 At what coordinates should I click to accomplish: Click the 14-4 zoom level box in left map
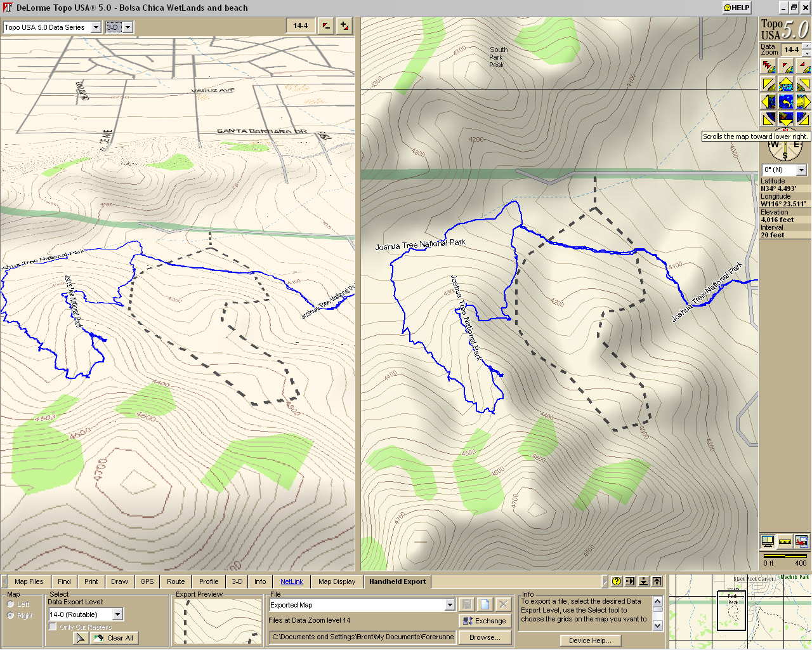tap(300, 26)
